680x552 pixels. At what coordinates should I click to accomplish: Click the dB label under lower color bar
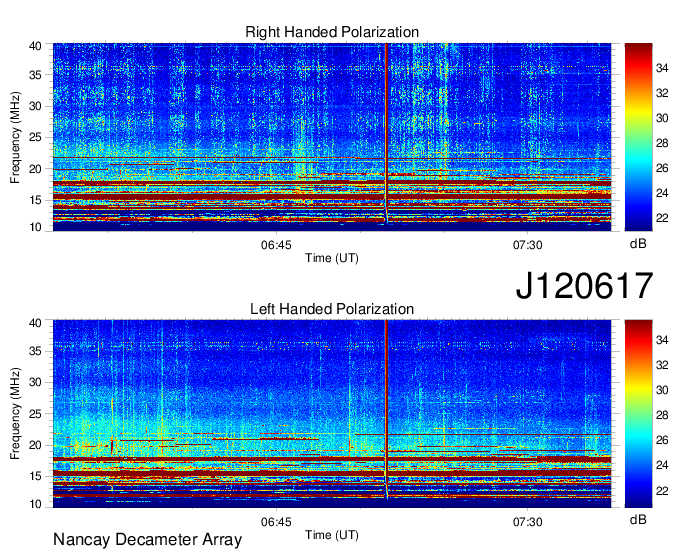638,519
